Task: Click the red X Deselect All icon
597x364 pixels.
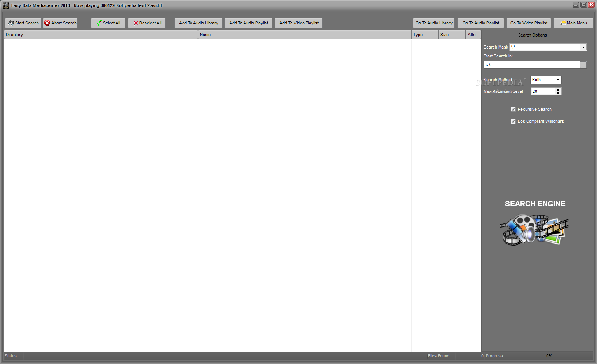Action: click(136, 23)
